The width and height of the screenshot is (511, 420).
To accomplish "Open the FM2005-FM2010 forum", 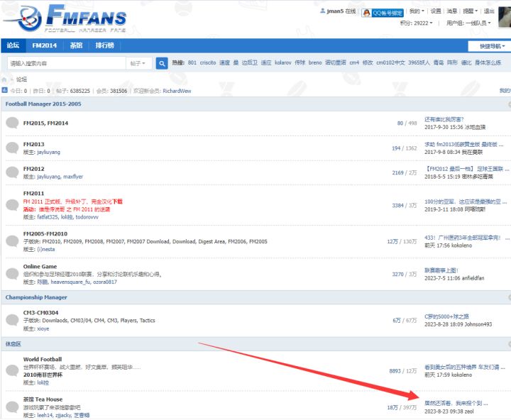I will (45, 234).
